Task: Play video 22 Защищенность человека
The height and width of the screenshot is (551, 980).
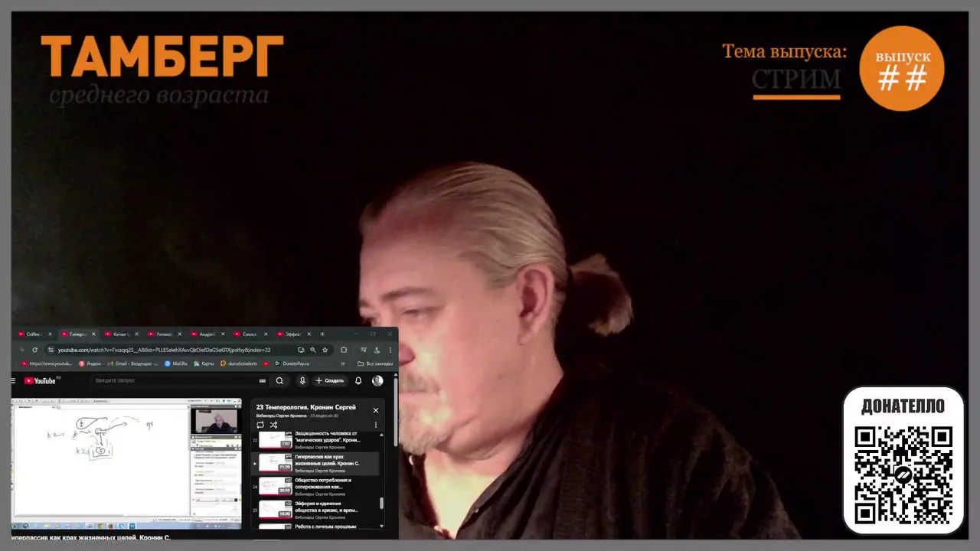Action: coord(315,440)
